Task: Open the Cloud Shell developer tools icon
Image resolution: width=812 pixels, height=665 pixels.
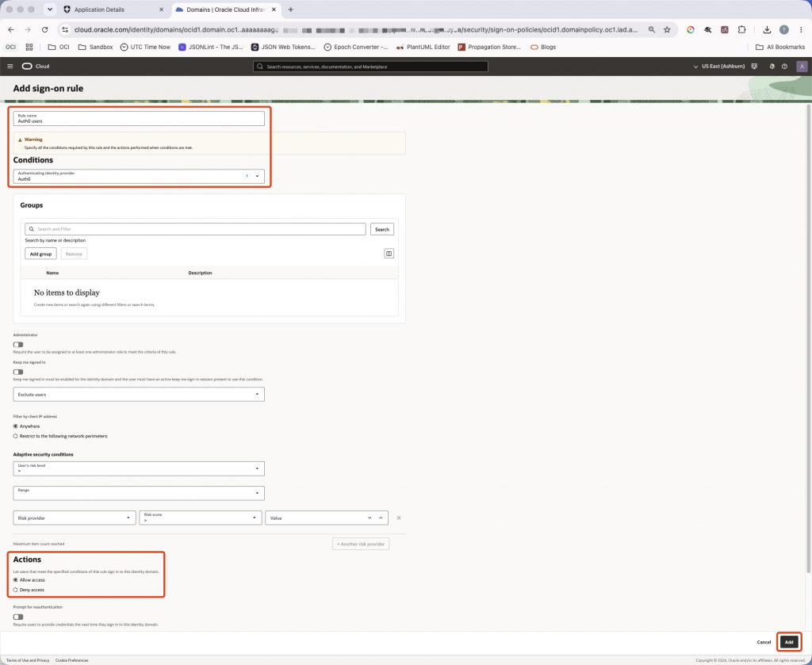Action: tap(755, 67)
